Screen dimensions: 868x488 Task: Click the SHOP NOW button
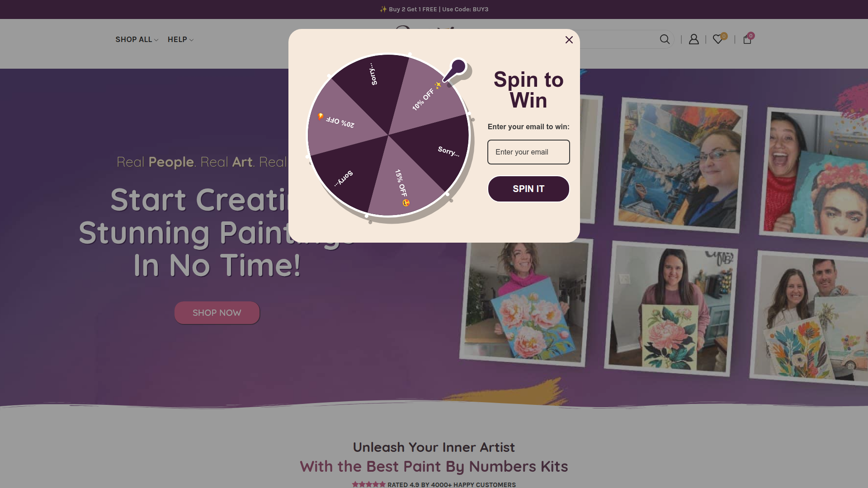tap(217, 312)
